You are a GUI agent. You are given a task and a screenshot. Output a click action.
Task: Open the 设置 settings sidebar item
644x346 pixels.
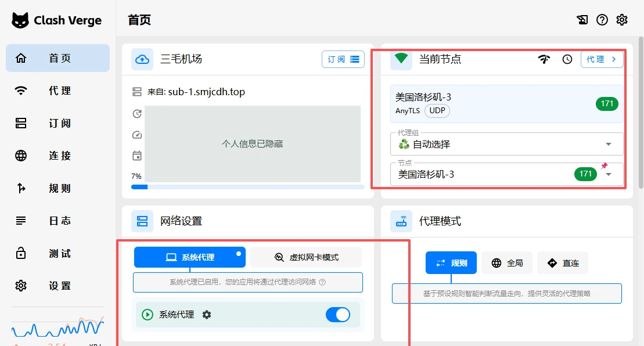pos(57,286)
